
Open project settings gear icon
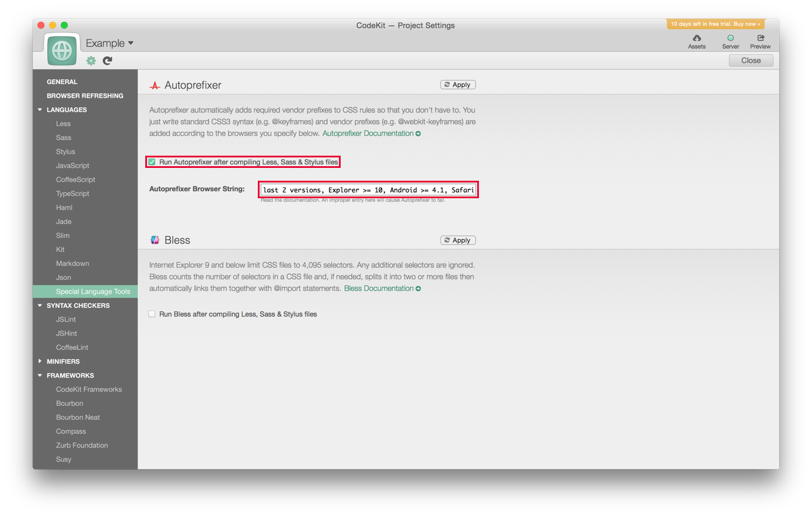(91, 61)
